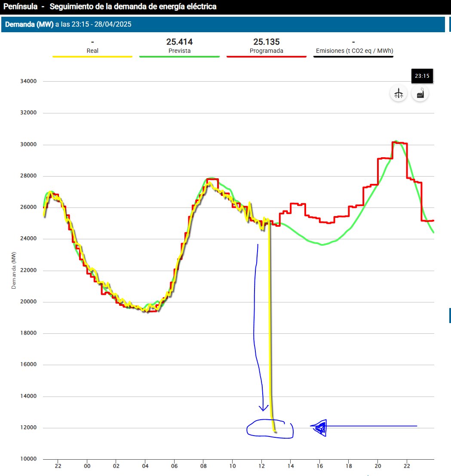Click the Demanda (MW) date header bar
This screenshot has width=451, height=476.
pos(223,24)
